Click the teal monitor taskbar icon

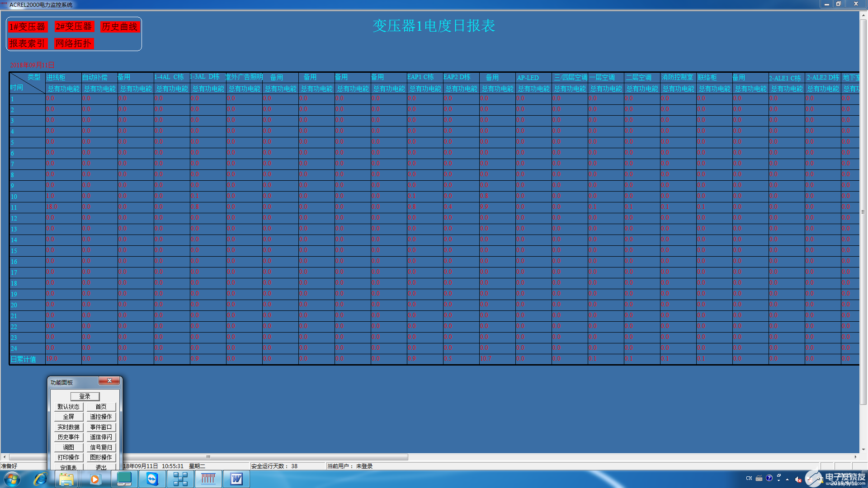point(124,479)
